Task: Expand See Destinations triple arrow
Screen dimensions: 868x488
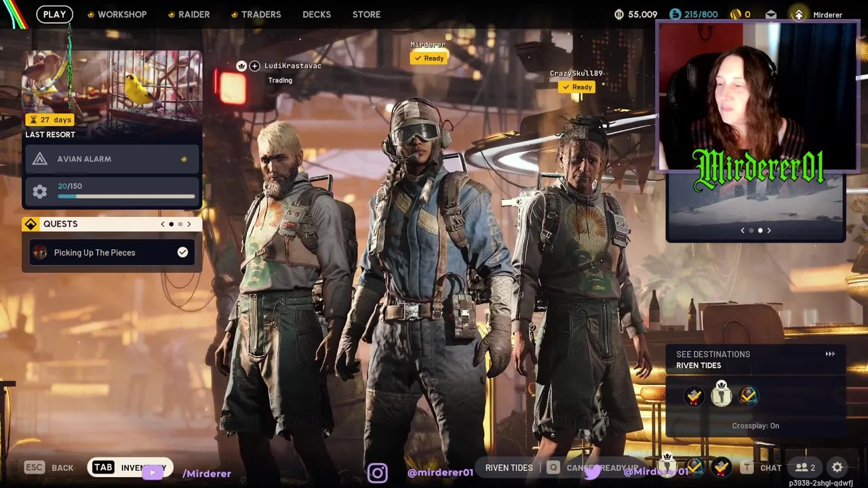Action: (x=830, y=354)
